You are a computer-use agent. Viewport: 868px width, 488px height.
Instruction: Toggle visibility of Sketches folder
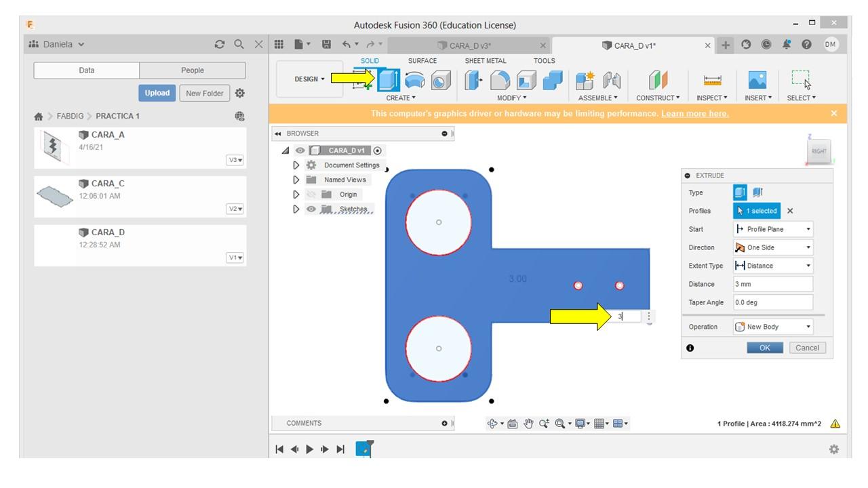point(311,209)
